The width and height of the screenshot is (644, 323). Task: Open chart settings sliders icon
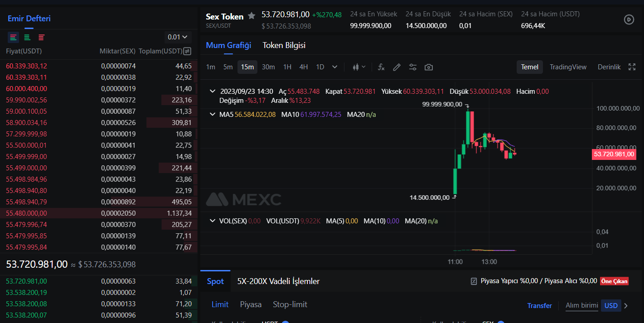coord(412,67)
